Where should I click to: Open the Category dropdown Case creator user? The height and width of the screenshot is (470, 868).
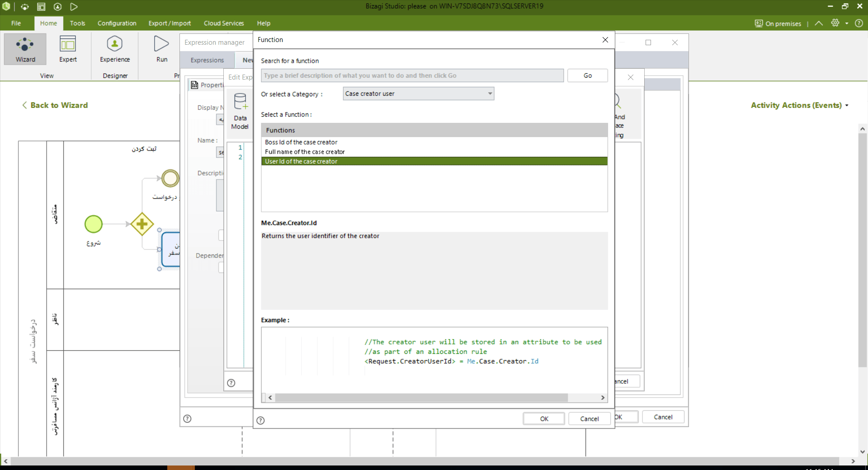coord(418,94)
